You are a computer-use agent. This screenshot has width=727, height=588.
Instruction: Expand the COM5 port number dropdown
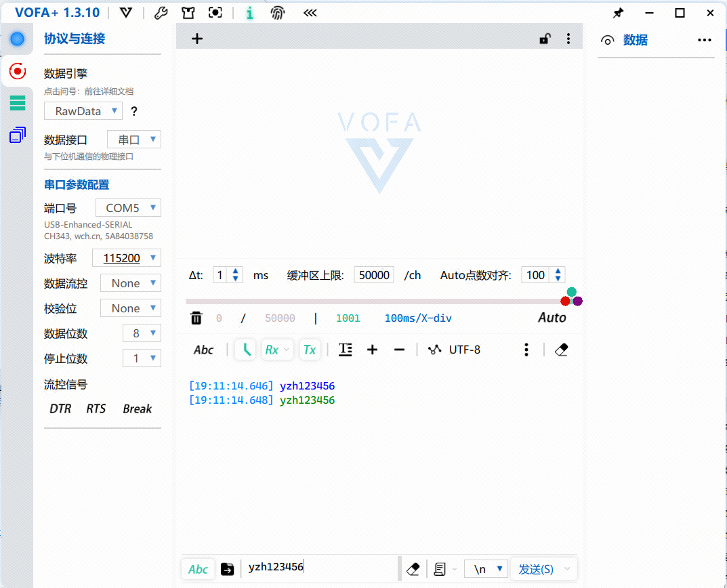pyautogui.click(x=129, y=208)
